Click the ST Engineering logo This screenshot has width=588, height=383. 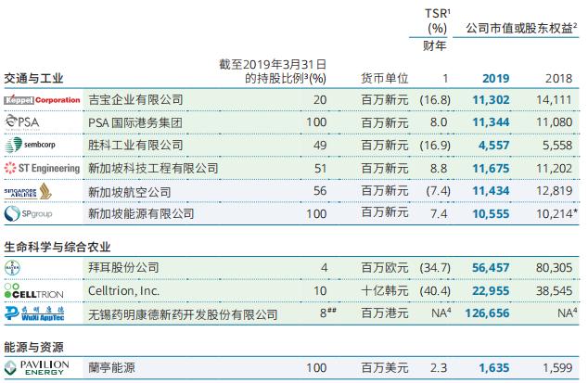42,168
